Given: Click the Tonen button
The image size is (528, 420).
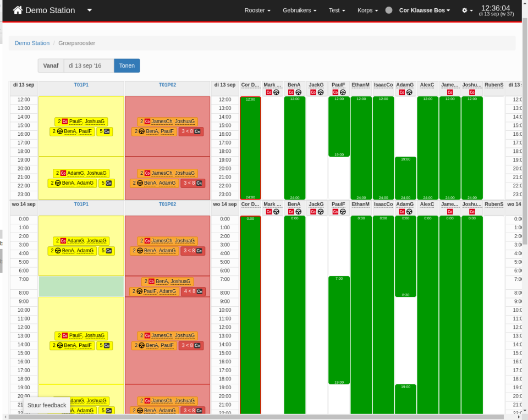Looking at the screenshot, I should tap(127, 65).
